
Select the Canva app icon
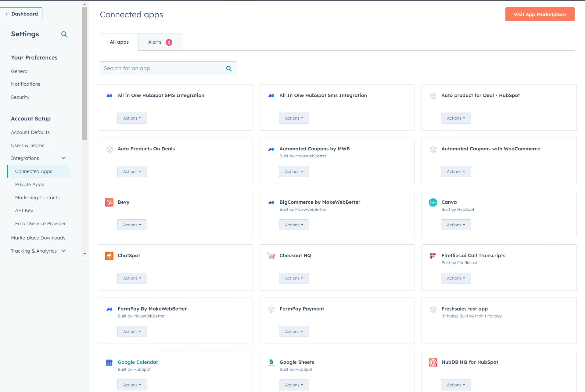[x=432, y=202]
